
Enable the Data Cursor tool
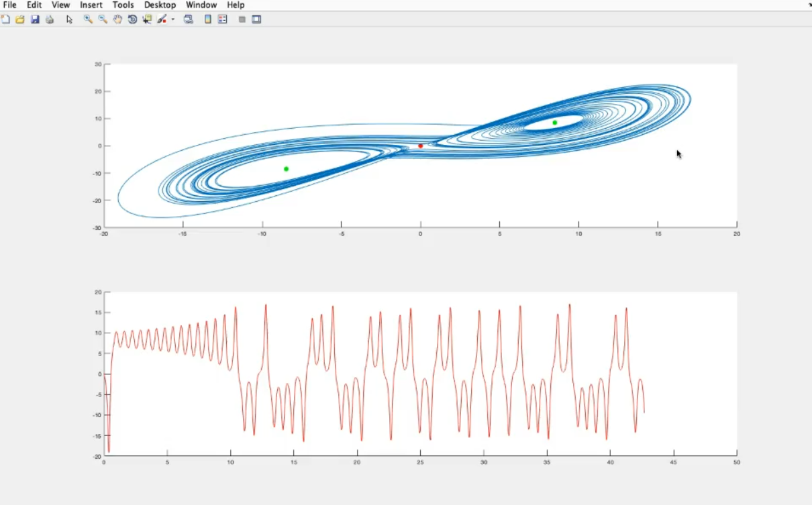click(147, 19)
